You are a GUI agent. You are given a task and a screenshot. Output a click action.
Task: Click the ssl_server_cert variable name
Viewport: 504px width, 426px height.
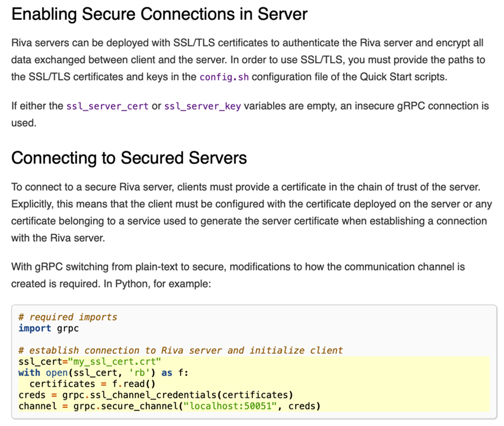tap(107, 106)
